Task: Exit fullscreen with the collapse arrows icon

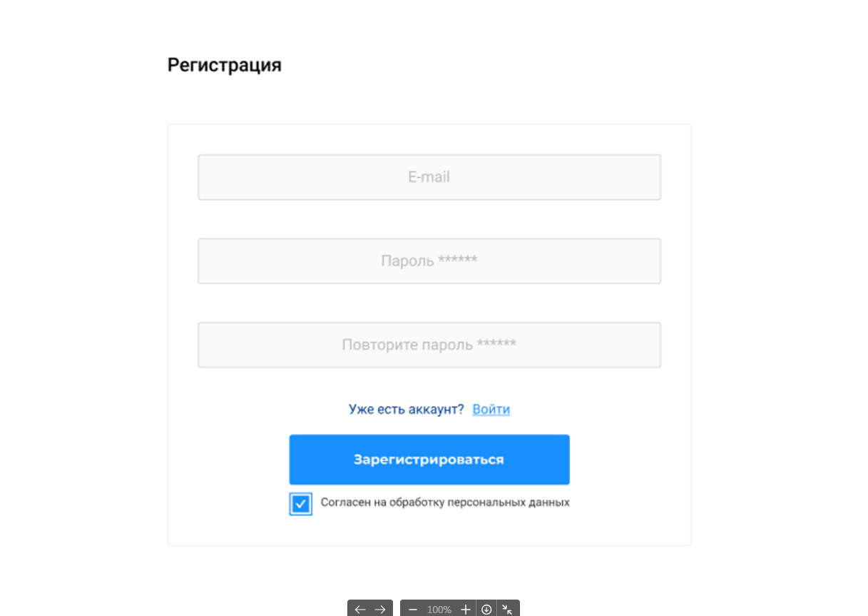Action: pos(507,610)
